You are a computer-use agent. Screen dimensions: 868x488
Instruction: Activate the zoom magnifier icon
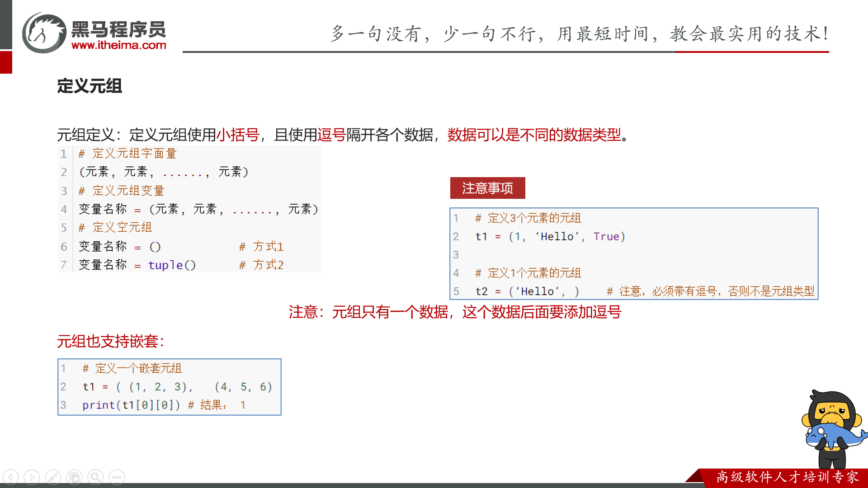95,477
